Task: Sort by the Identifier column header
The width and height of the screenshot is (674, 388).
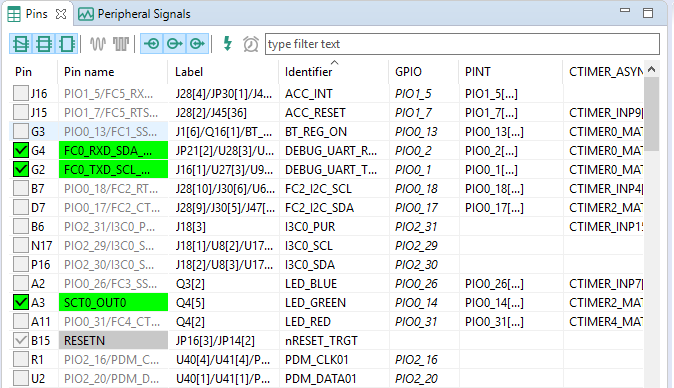Action: tap(334, 72)
